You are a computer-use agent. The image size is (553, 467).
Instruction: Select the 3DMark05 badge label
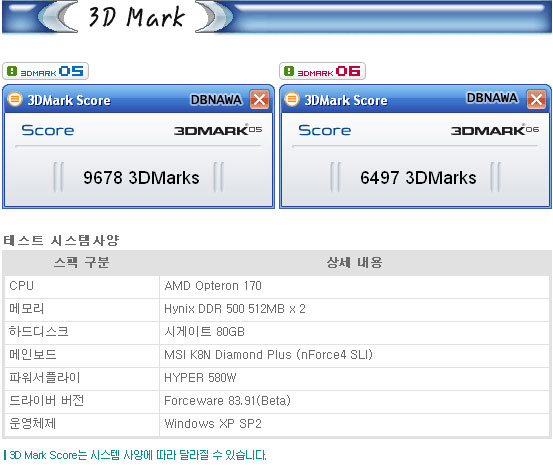coord(45,71)
